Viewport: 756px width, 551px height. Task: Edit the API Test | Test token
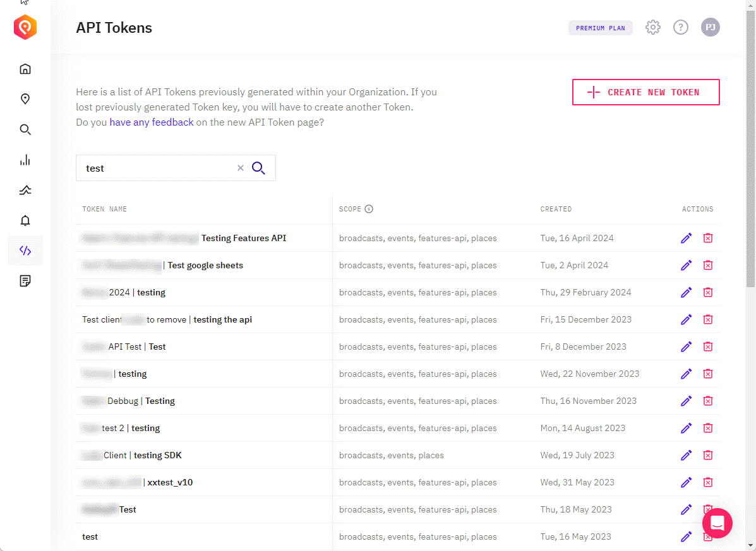coord(686,347)
